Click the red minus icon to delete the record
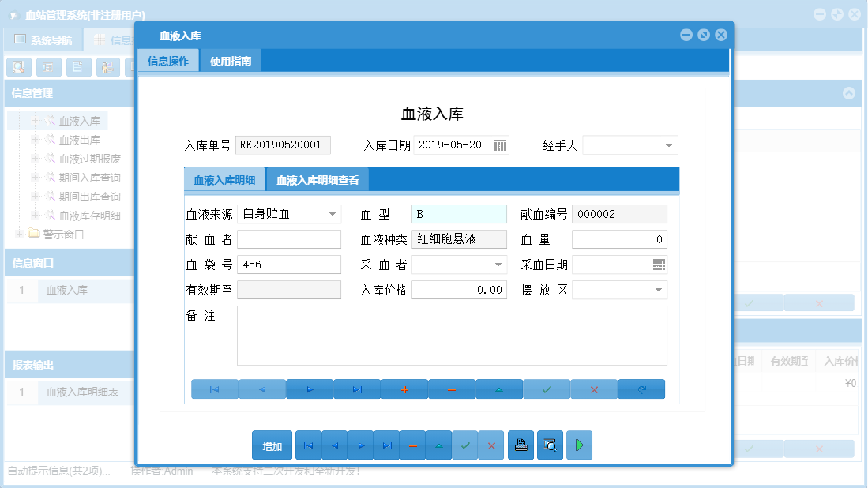The height and width of the screenshot is (488, 868). point(452,389)
